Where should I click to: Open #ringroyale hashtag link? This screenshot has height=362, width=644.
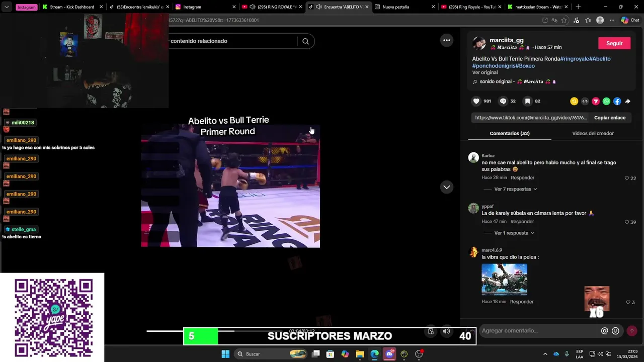[575, 59]
